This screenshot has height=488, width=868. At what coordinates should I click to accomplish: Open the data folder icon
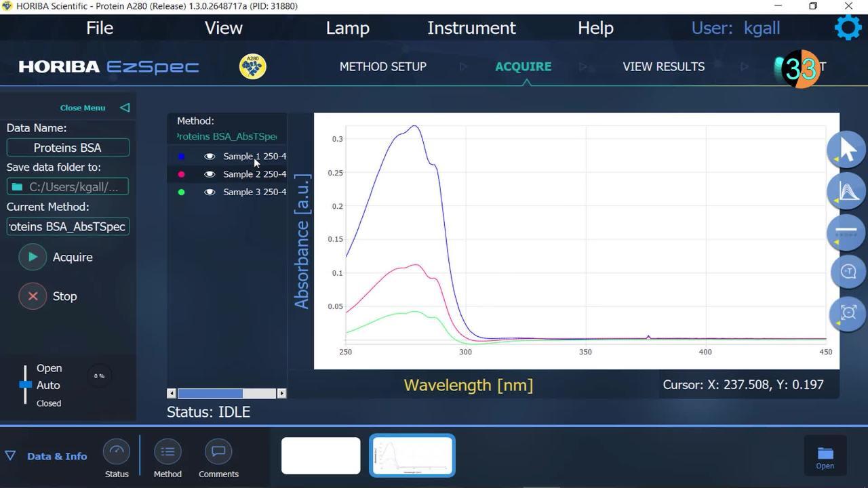[825, 457]
